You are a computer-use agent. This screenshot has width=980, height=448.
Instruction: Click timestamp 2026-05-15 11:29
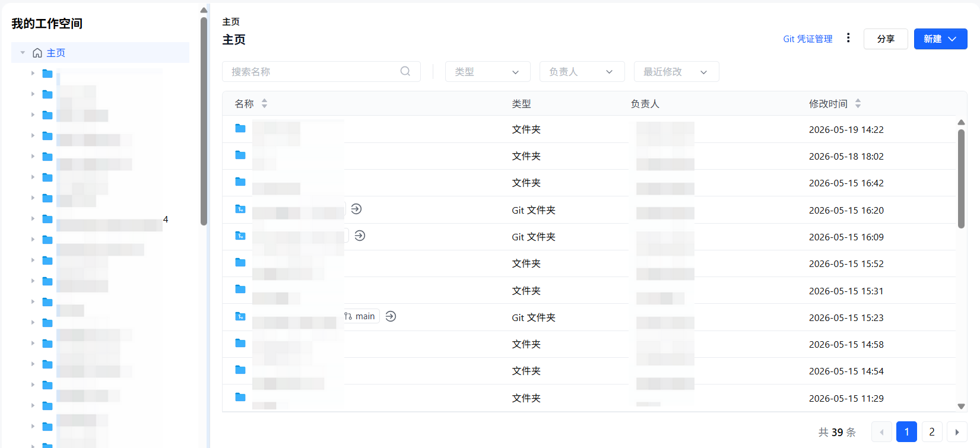846,398
